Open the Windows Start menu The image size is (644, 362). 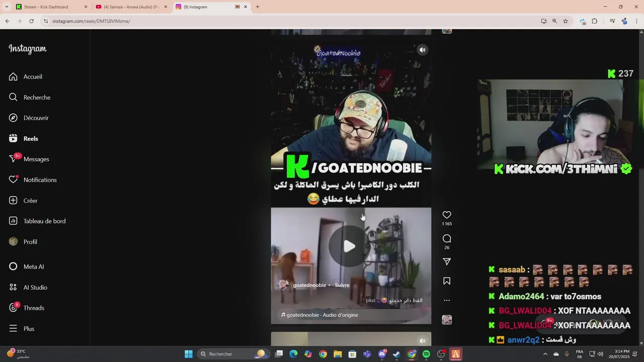(189, 354)
